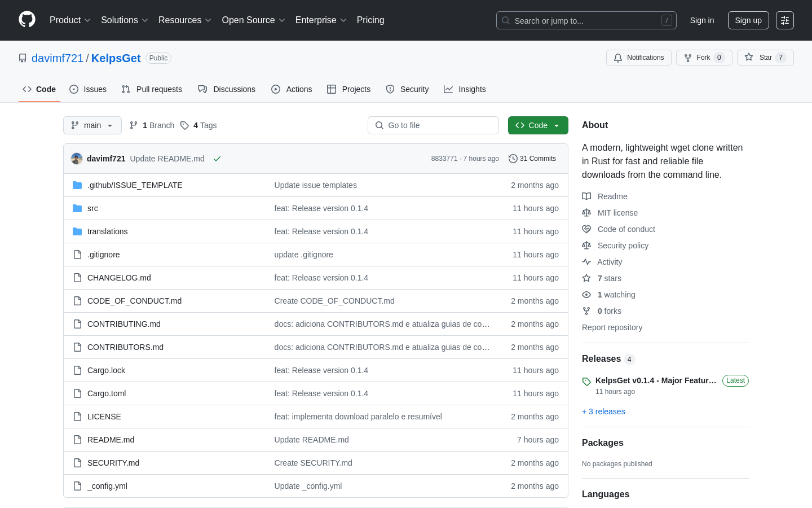The image size is (812, 508).
Task: Click the davimf721 avatar in commit row
Action: tap(77, 159)
